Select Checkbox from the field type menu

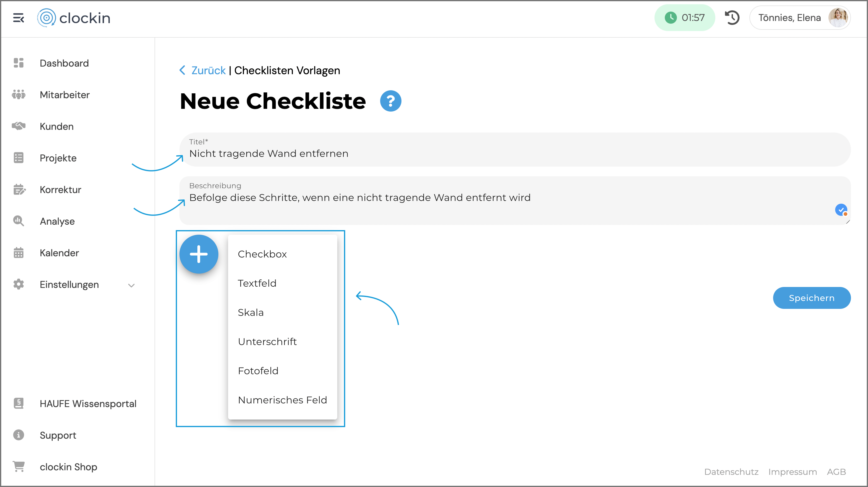(262, 254)
